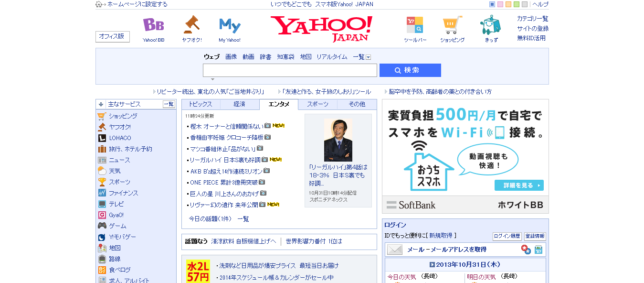Click the Yahoo! box icon beside mail row
644x283 pixels.
click(538, 250)
